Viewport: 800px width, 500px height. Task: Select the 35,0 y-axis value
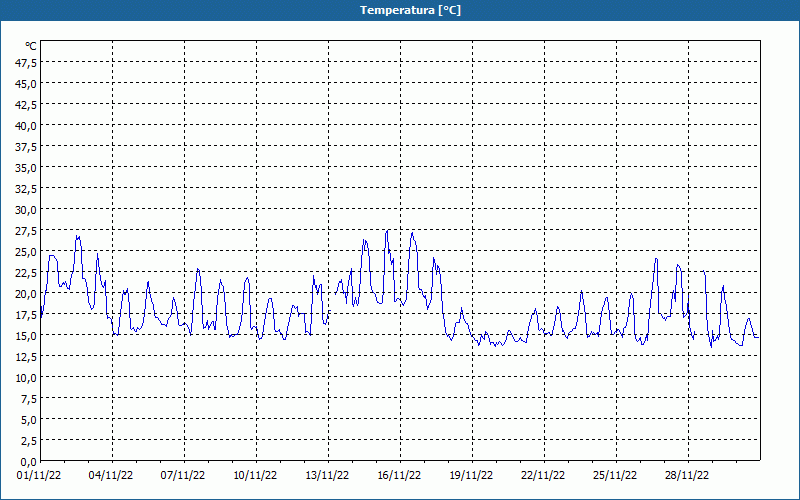pos(26,168)
